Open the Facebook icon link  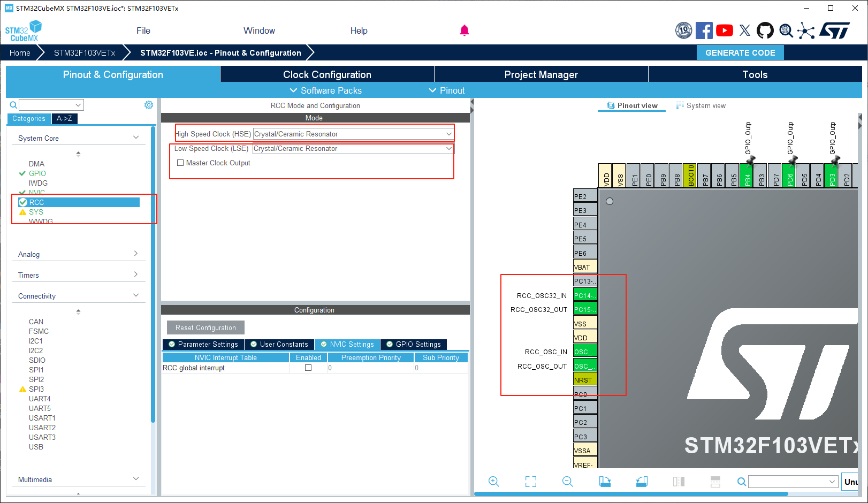point(704,31)
